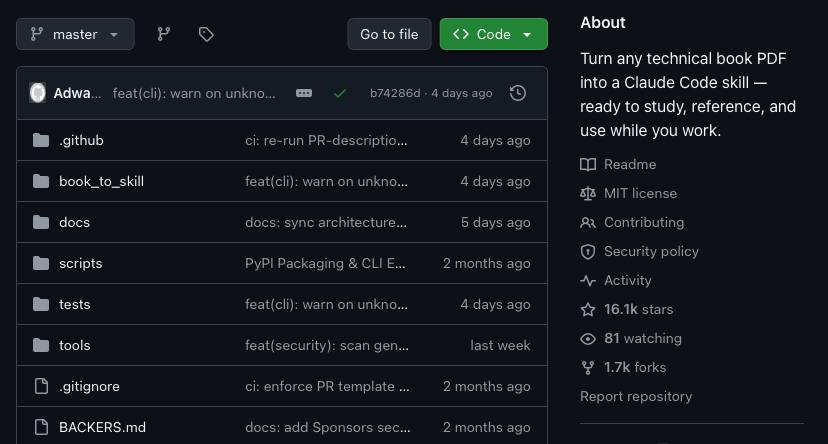Image resolution: width=828 pixels, height=444 pixels.
Task: Open the tools folder
Action: [74, 345]
